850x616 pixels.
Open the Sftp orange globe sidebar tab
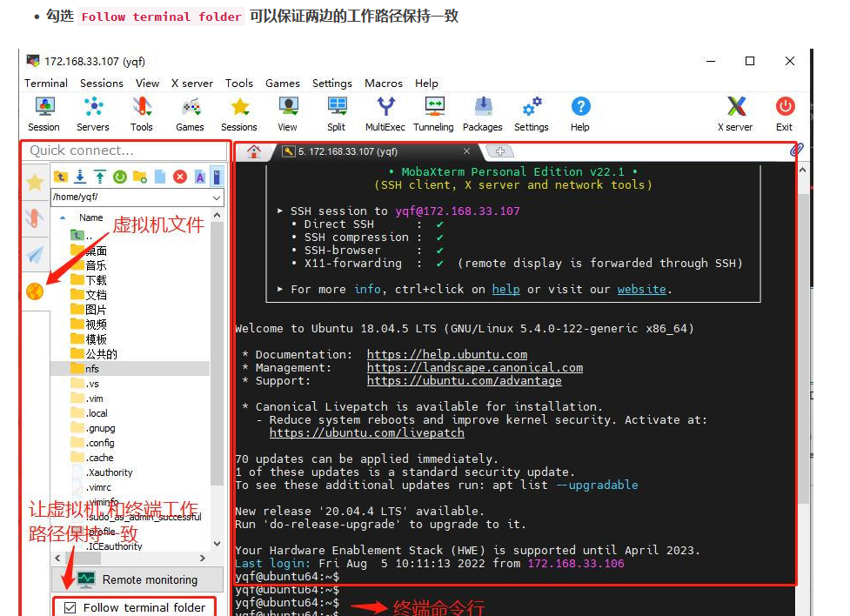(x=35, y=291)
